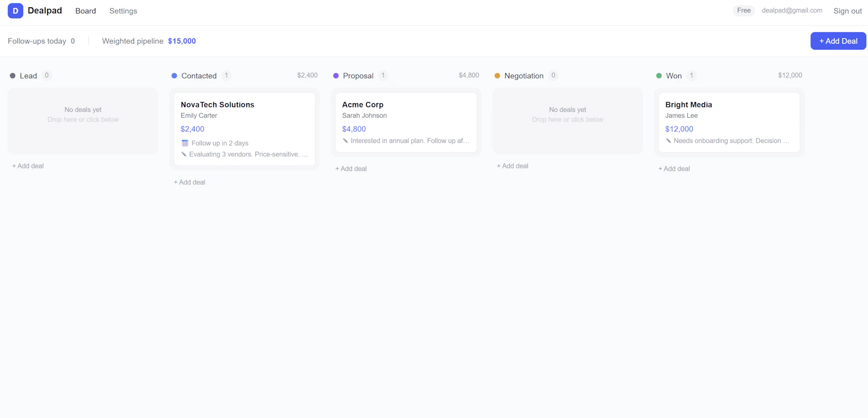Click the green Won status dot
The width and height of the screenshot is (868, 418).
pyautogui.click(x=659, y=76)
